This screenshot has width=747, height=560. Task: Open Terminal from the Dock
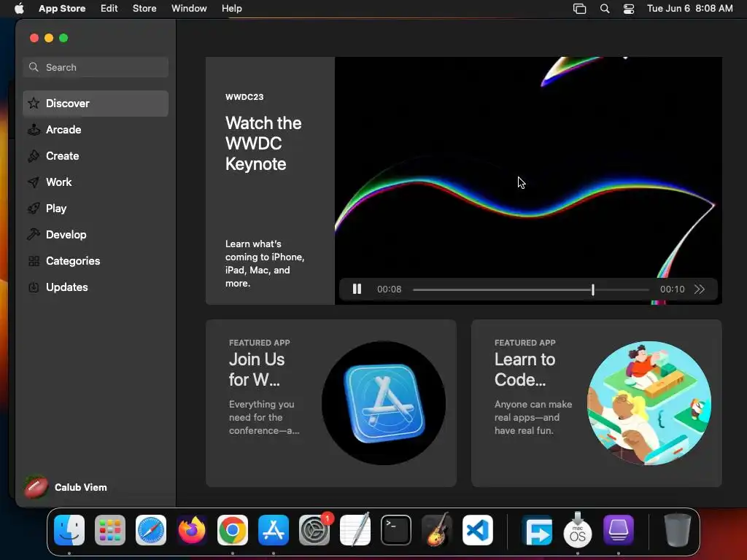(x=396, y=530)
